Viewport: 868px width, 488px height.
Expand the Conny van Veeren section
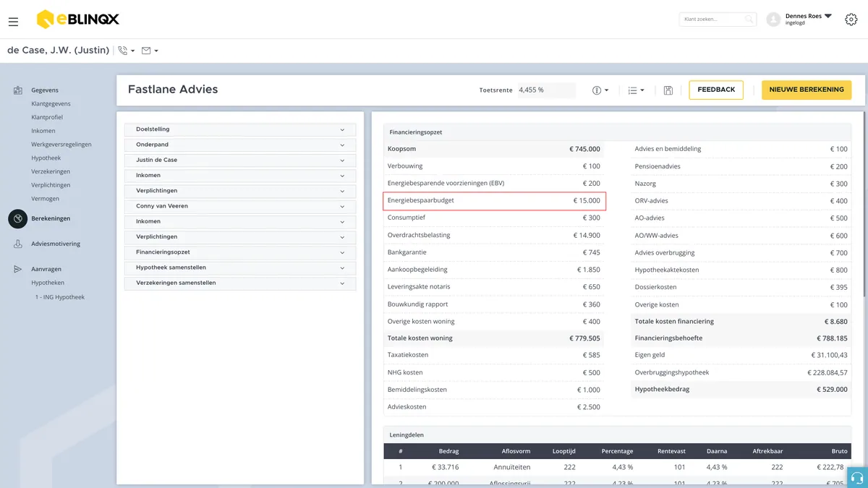(240, 206)
